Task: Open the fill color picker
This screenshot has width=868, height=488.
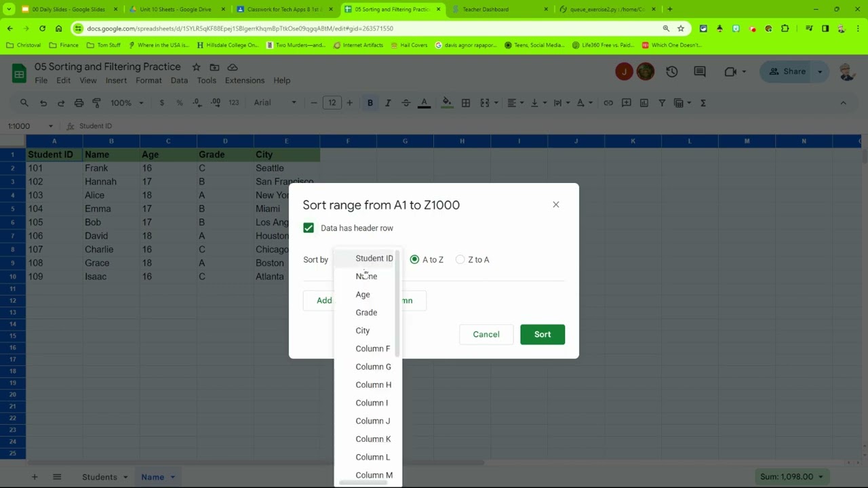Action: click(447, 103)
